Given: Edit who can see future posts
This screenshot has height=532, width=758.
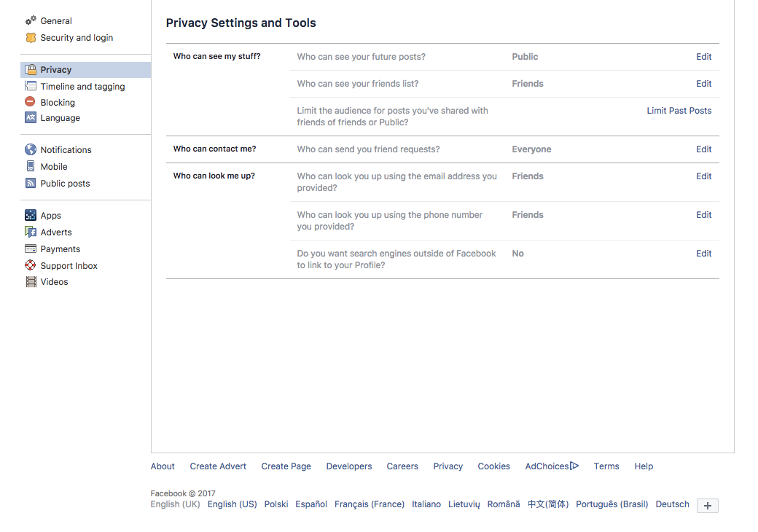Looking at the screenshot, I should (703, 57).
